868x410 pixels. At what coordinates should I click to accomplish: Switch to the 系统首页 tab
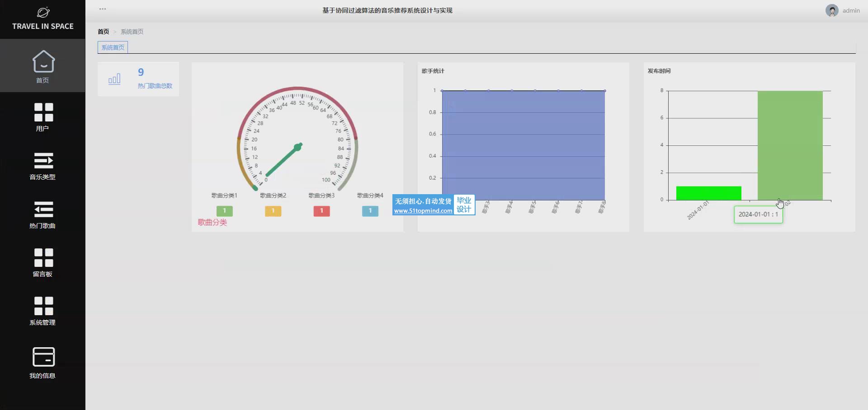coord(113,47)
